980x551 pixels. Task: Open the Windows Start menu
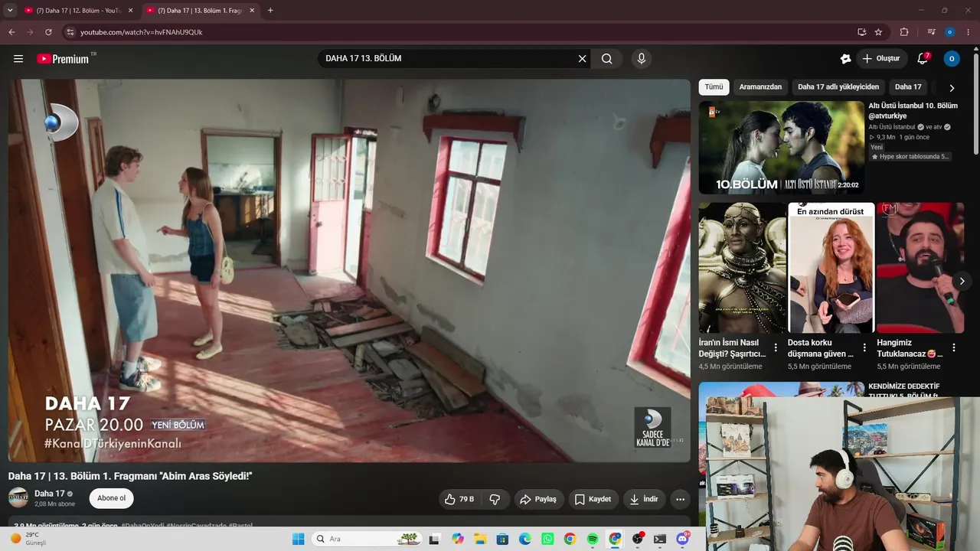click(x=298, y=539)
